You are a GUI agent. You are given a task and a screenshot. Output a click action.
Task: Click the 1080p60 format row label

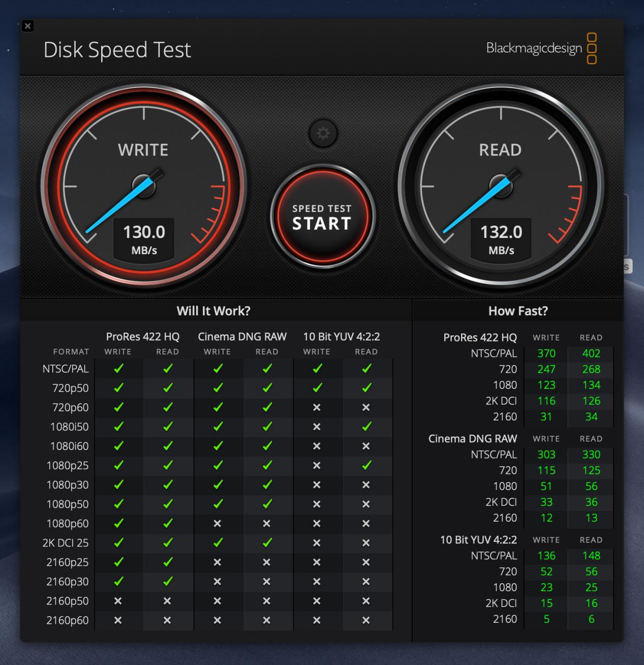coord(68,523)
